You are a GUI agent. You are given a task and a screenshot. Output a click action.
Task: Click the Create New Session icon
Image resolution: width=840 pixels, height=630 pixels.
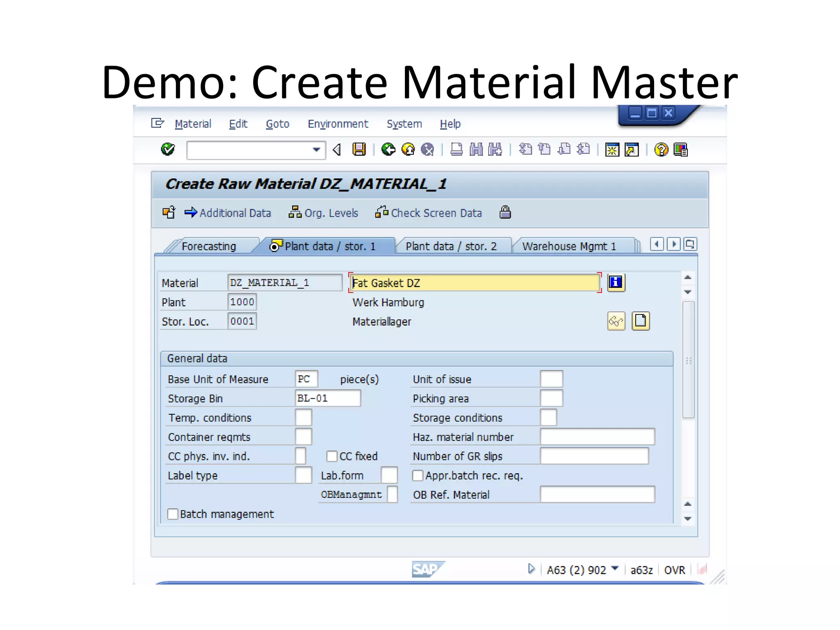612,150
